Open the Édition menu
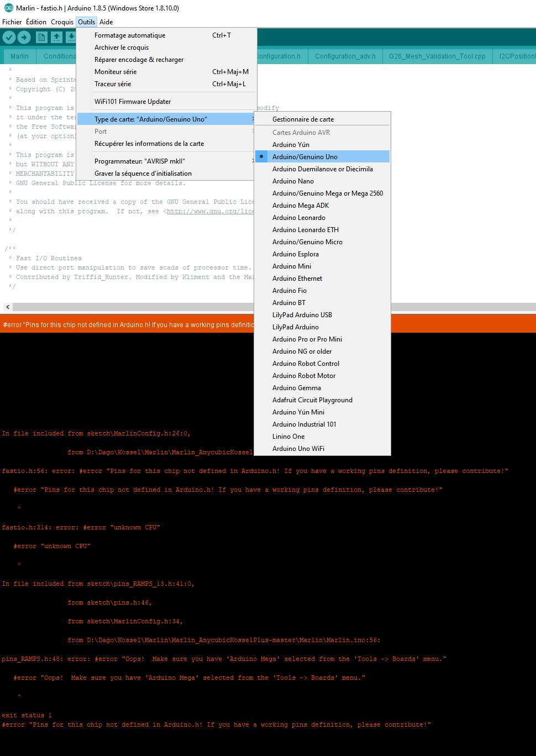536x756 pixels. pyautogui.click(x=36, y=22)
